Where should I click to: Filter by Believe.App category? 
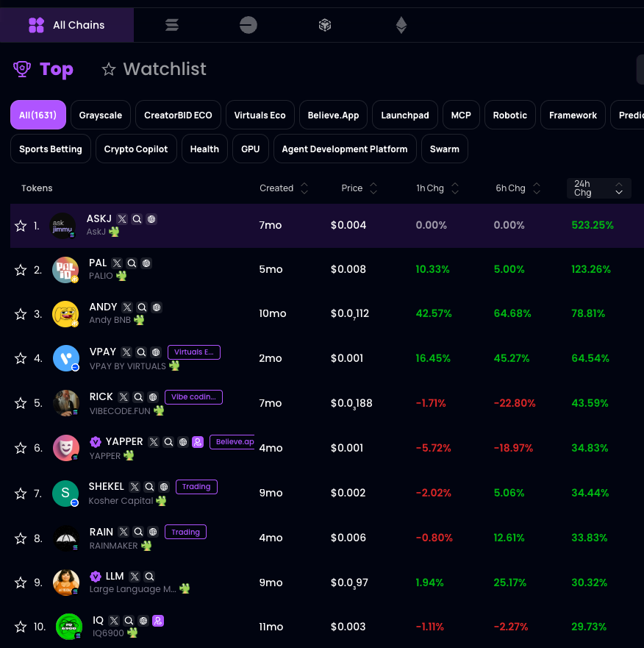pyautogui.click(x=333, y=115)
